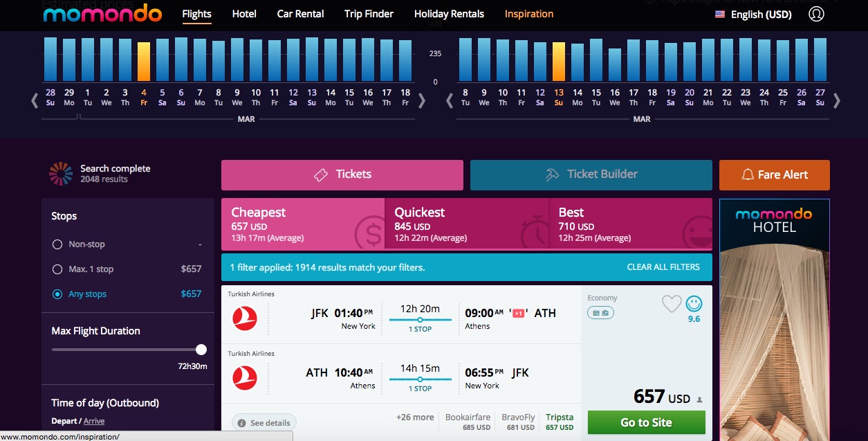Screen dimensions: 868x441
Task: Go to previous departure dates arrow
Action: 35,101
